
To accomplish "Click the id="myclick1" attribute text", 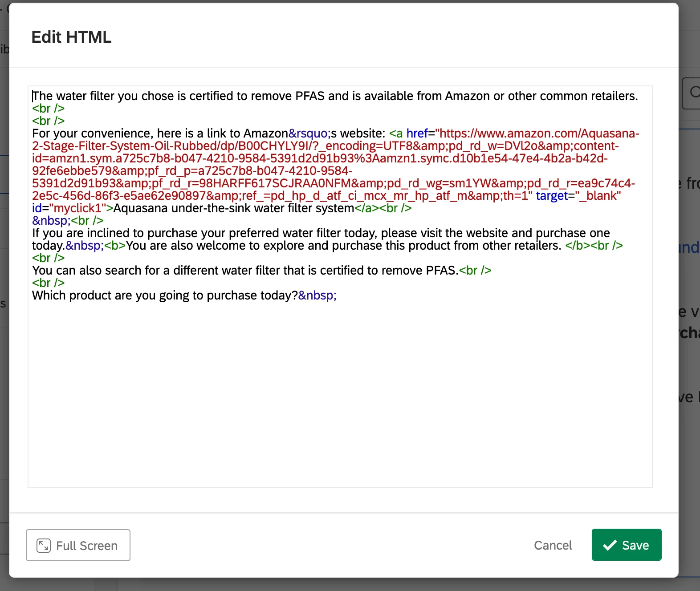I will point(70,208).
